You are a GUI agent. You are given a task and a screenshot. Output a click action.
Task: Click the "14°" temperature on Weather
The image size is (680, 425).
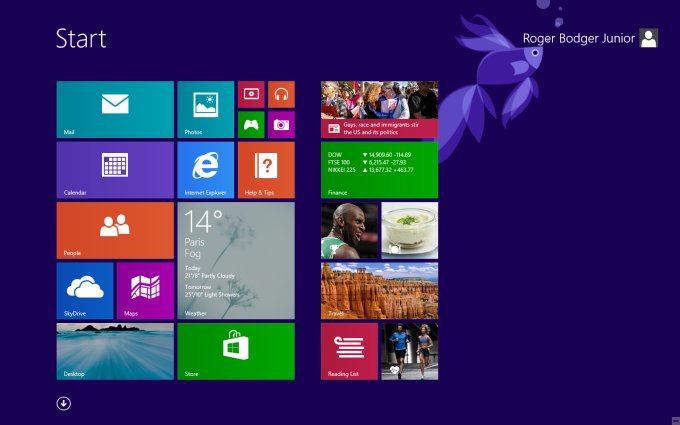coord(204,221)
